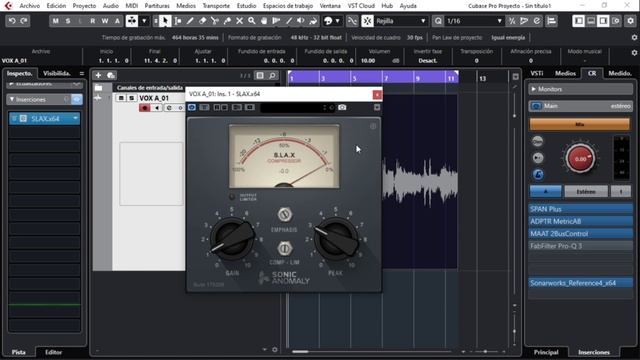Image resolution: width=640 pixels, height=360 pixels.
Task: Open combine selection tools dropdown arrow
Action: [144, 21]
